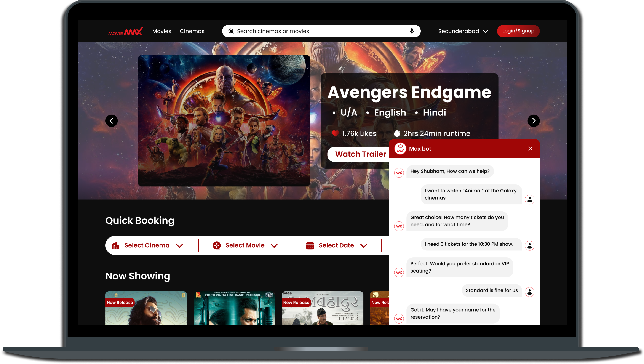This screenshot has height=364, width=644.
Task: Click user avatar beside 'Standard is fine' message
Action: pyautogui.click(x=529, y=292)
